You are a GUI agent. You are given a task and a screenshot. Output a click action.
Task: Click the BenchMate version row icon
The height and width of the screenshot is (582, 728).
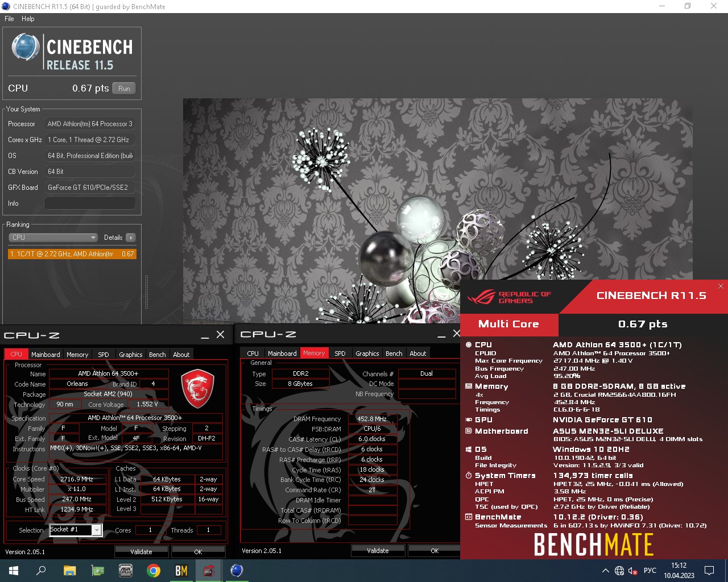(x=469, y=517)
